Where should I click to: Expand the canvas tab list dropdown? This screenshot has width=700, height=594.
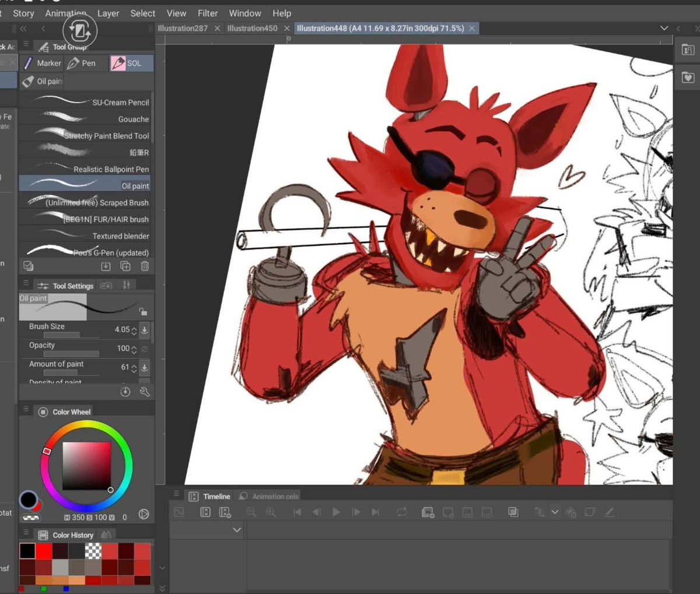click(664, 28)
